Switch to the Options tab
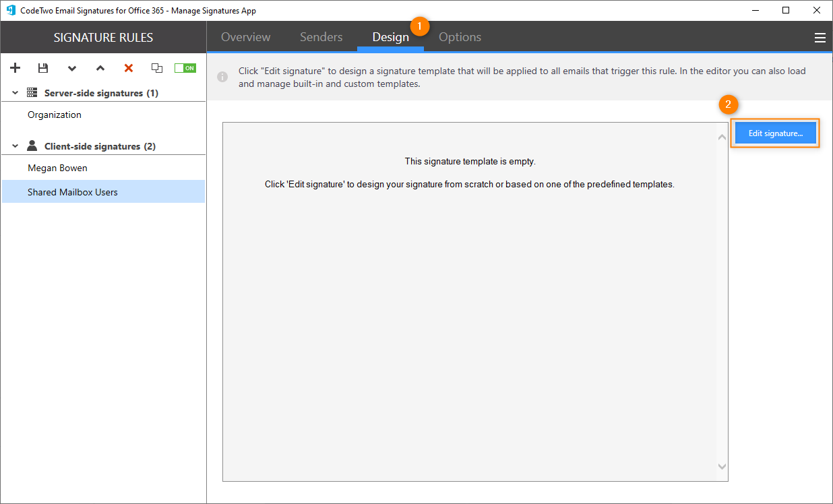The image size is (833, 504). [460, 37]
